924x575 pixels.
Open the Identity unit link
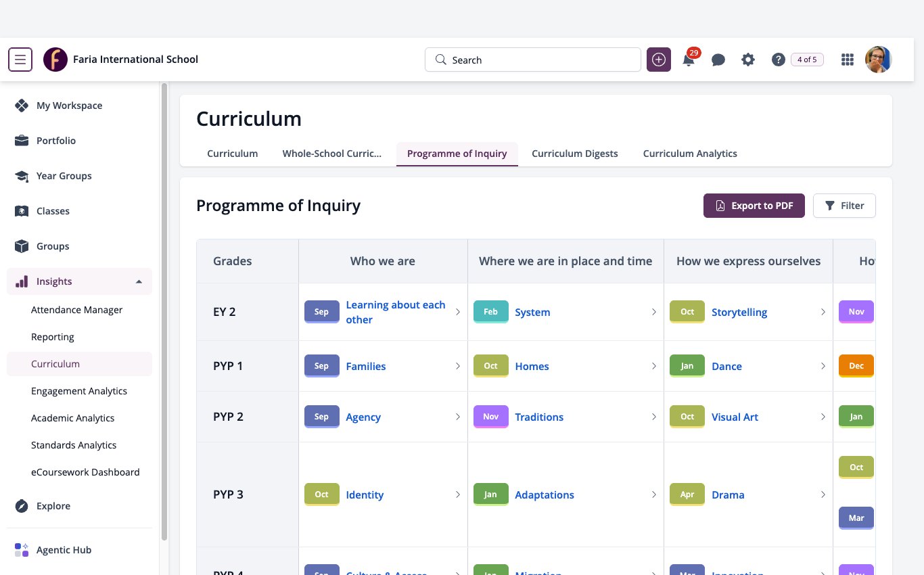pyautogui.click(x=365, y=495)
